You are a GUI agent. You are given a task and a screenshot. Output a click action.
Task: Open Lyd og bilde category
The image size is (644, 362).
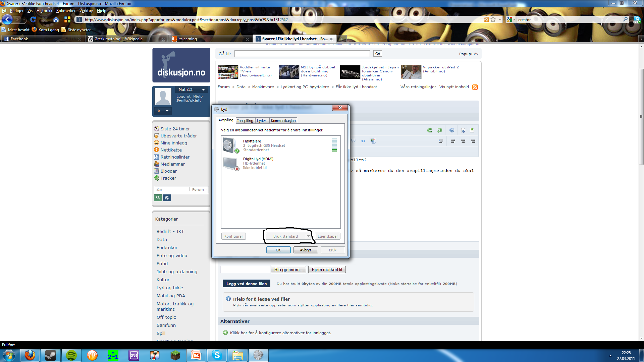pos(170,288)
